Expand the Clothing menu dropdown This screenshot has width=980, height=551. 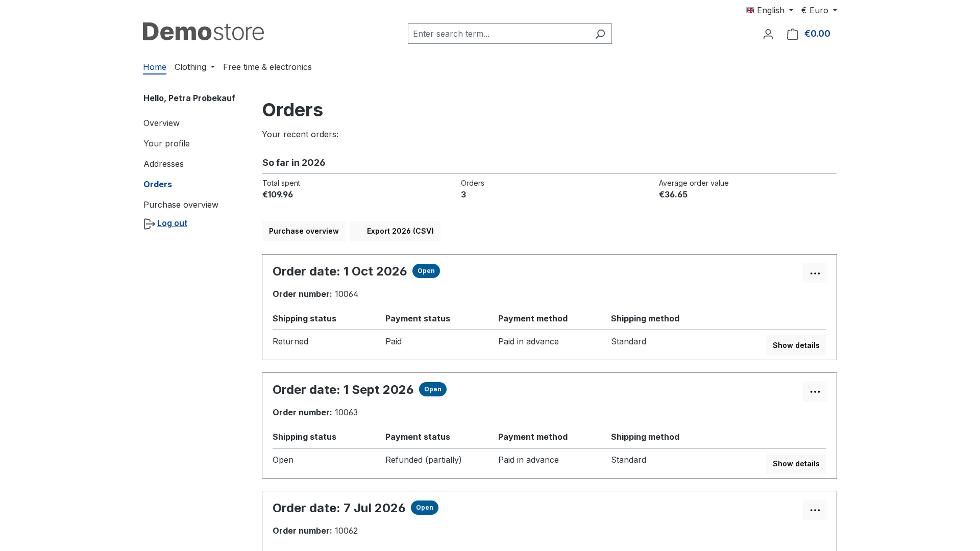pos(194,67)
